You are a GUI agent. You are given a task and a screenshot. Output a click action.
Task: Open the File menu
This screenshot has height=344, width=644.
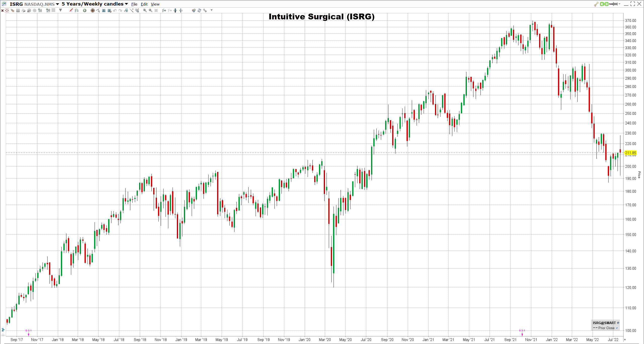point(134,4)
